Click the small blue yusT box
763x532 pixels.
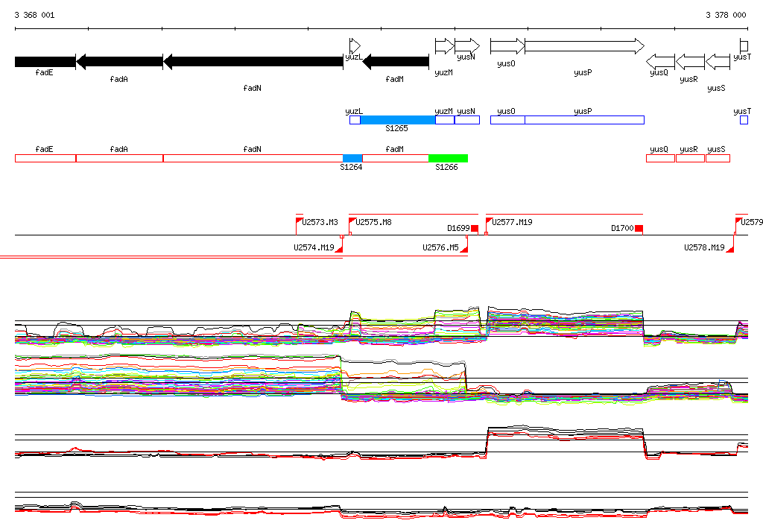coord(744,120)
